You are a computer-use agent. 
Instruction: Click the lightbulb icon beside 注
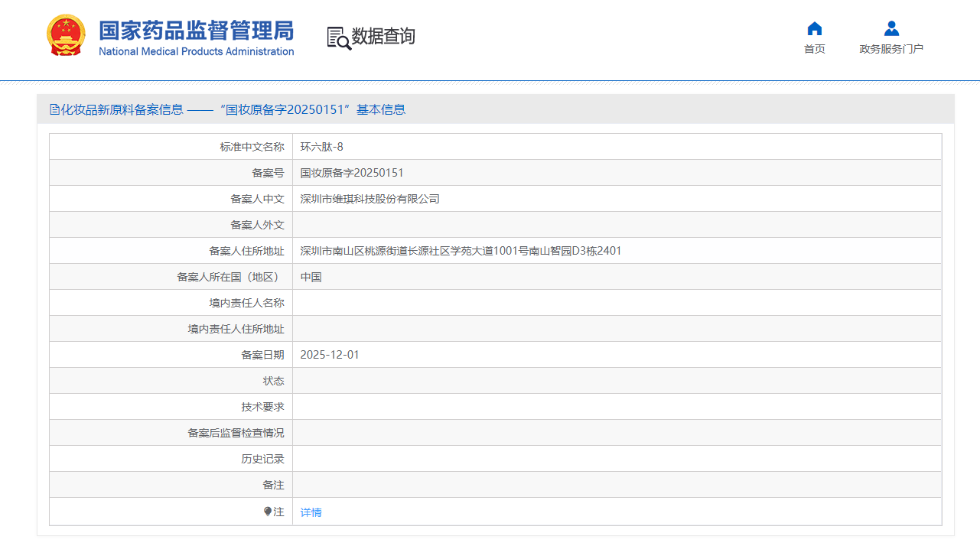[268, 512]
